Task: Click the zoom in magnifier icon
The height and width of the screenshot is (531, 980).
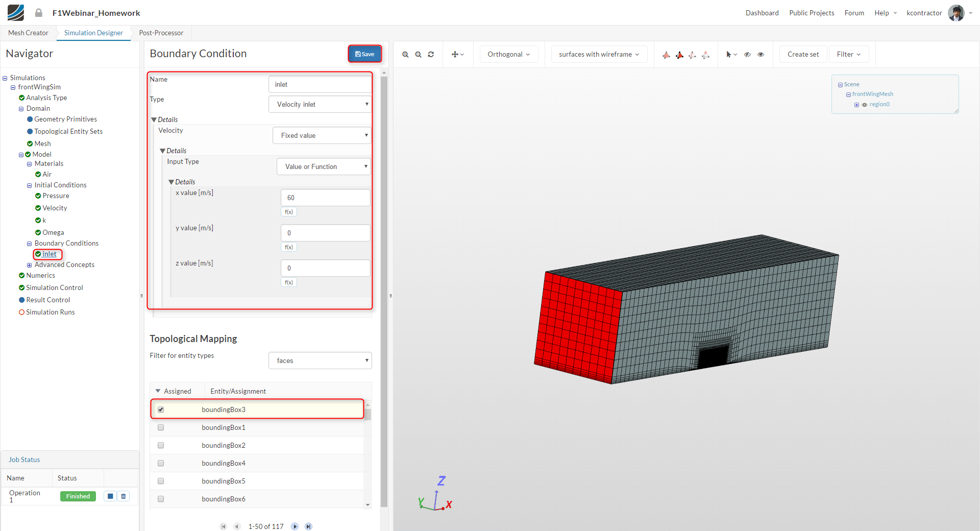Action: coord(405,55)
